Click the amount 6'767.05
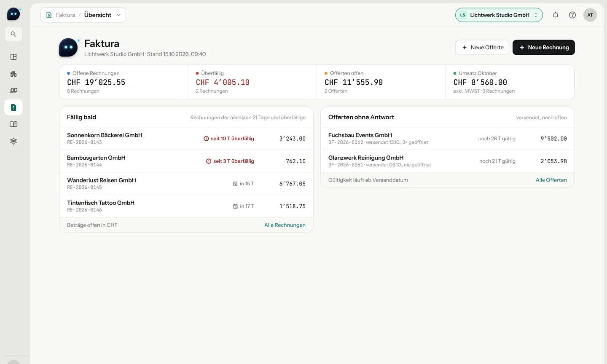The height and width of the screenshot is (364, 607). click(293, 184)
